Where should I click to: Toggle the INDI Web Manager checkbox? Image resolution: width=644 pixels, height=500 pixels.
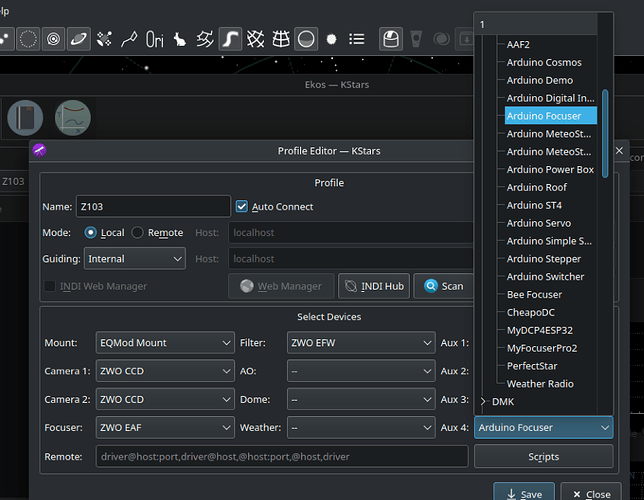click(x=50, y=286)
